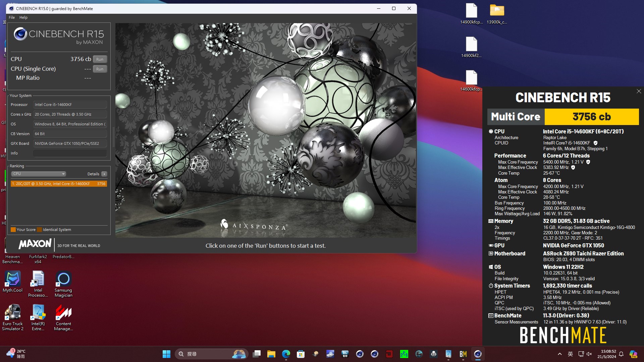Close the BenchMate result panel

pos(639,91)
